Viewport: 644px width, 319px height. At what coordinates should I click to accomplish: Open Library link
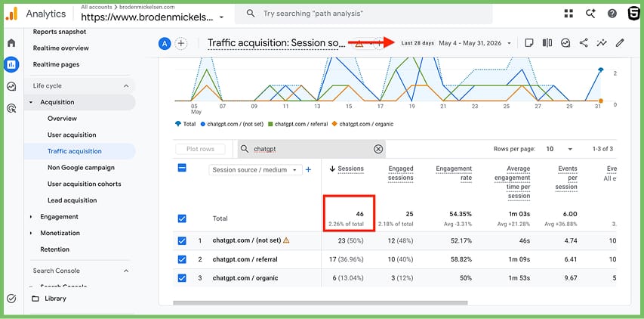coord(55,299)
